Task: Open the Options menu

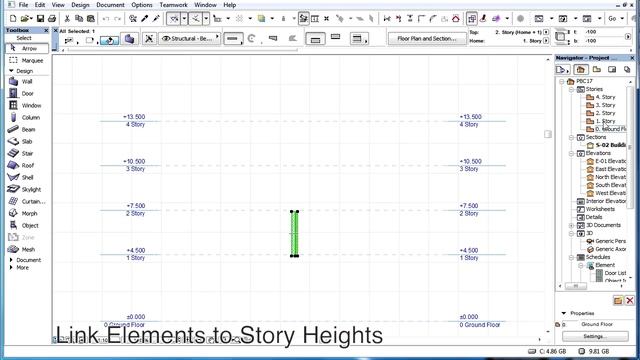Action: tap(142, 5)
